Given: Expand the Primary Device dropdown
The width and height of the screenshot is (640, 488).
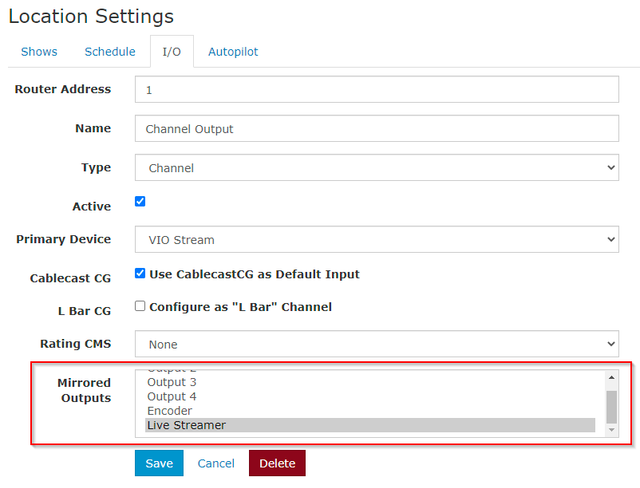Looking at the screenshot, I should (377, 240).
